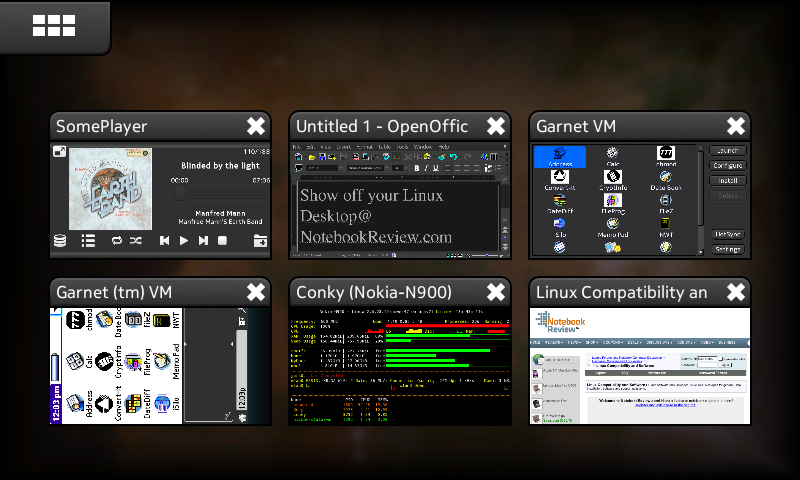Viewport: 800px width, 480px height.
Task: Click the Undo arrow in OpenOffice
Action: [454, 157]
